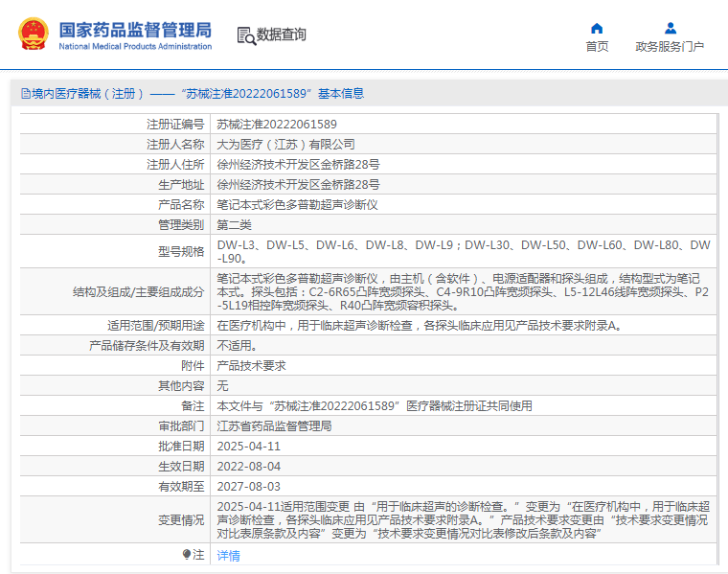
Task: Click the 备注 remark text
Action: tap(375, 406)
